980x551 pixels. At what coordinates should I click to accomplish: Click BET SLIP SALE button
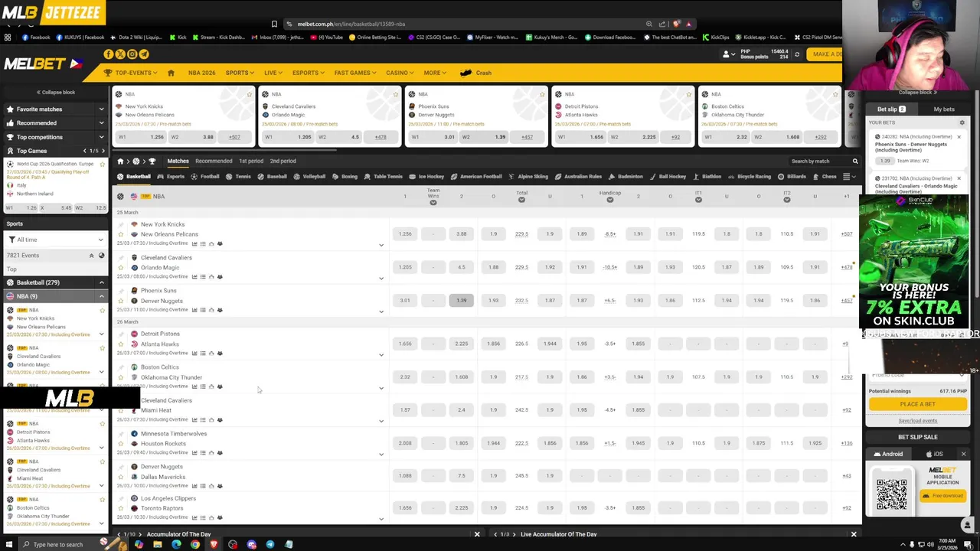[917, 437]
